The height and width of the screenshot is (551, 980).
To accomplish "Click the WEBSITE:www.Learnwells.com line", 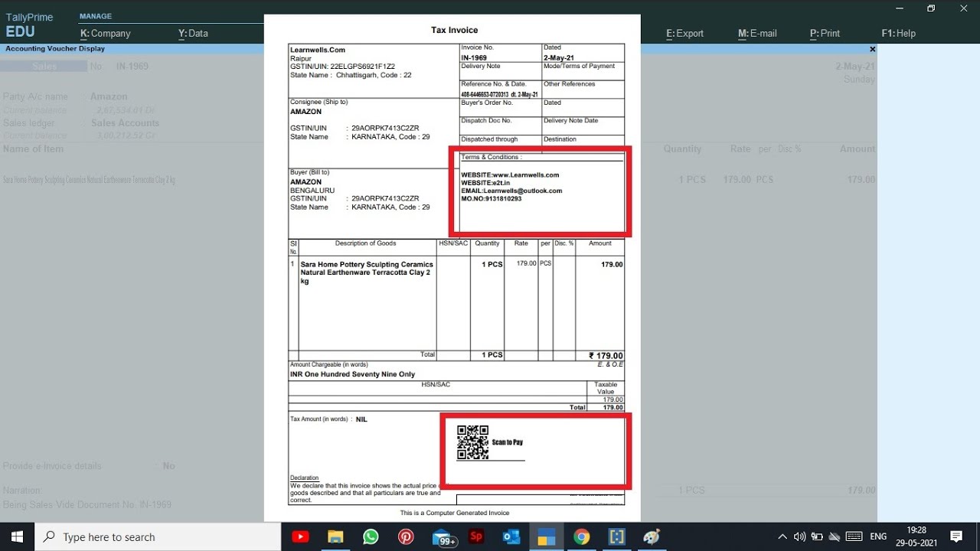I will (x=510, y=175).
